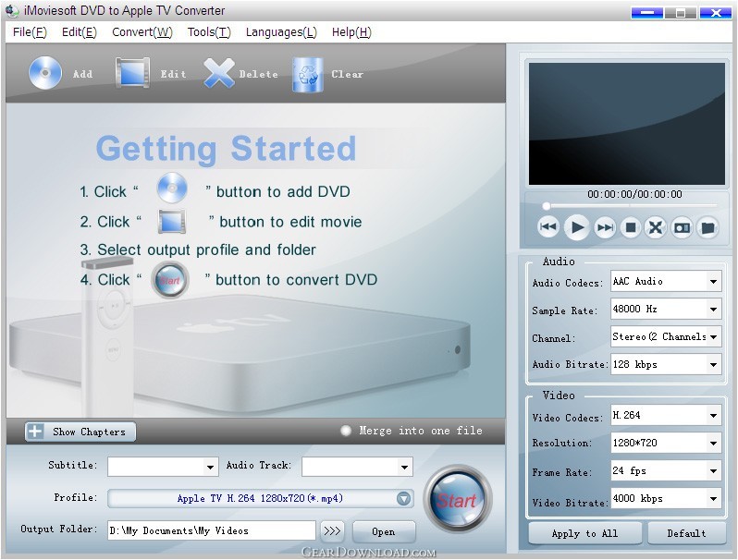Play the preview video
The image size is (738, 560).
[x=576, y=227]
